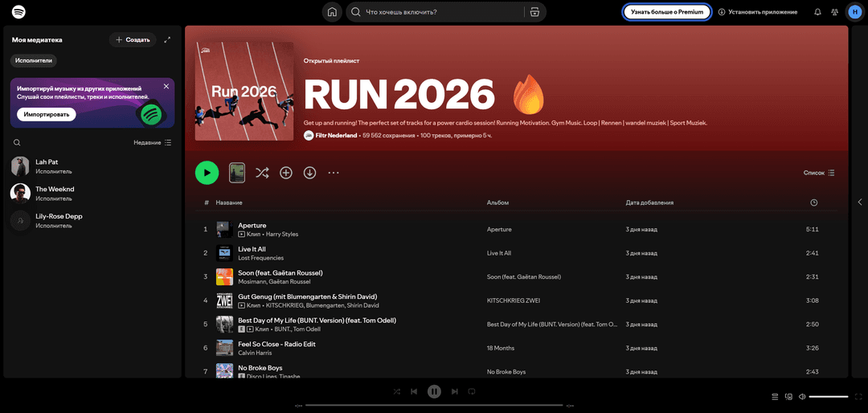
Task: Open the friends activity icon
Action: point(835,11)
